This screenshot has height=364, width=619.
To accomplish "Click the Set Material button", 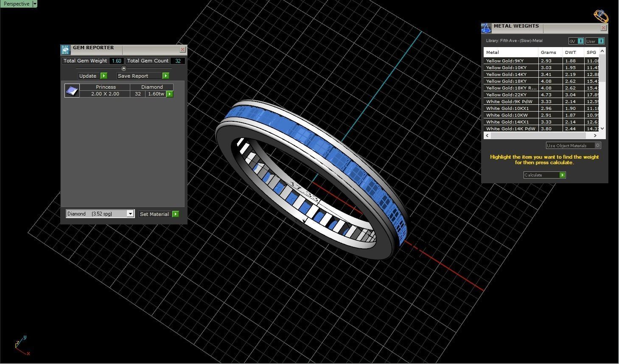I will tap(154, 214).
